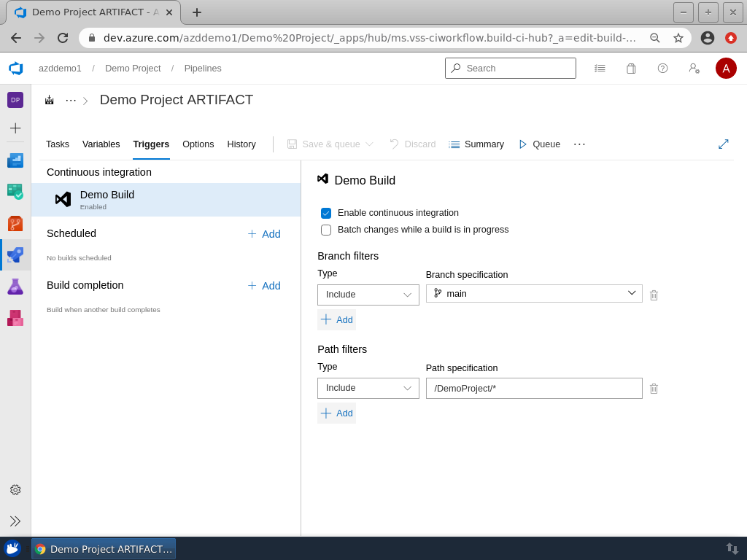Add a new path filter
The width and height of the screenshot is (747, 560).
click(x=337, y=413)
